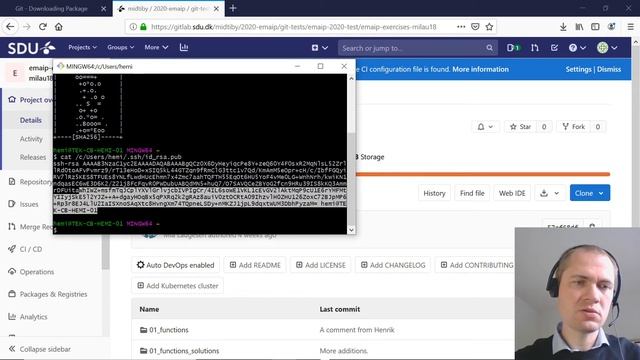Open the browser home page icon
The height and width of the screenshot is (360, 640).
click(59, 27)
